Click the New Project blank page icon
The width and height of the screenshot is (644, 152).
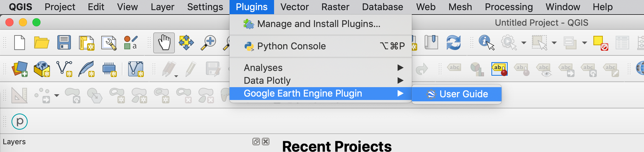[20, 43]
